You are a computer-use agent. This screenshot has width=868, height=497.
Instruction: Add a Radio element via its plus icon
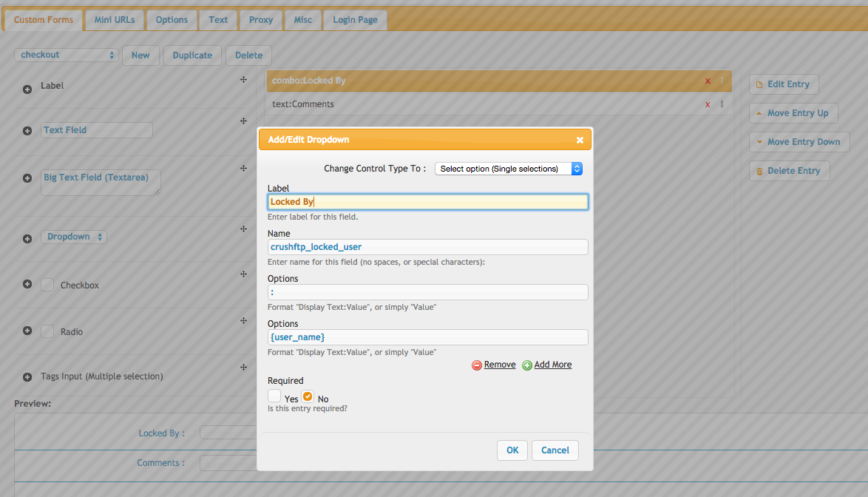(27, 331)
